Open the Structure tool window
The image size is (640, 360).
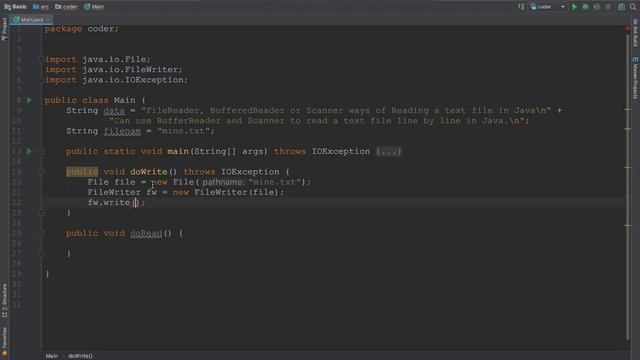click(4, 300)
